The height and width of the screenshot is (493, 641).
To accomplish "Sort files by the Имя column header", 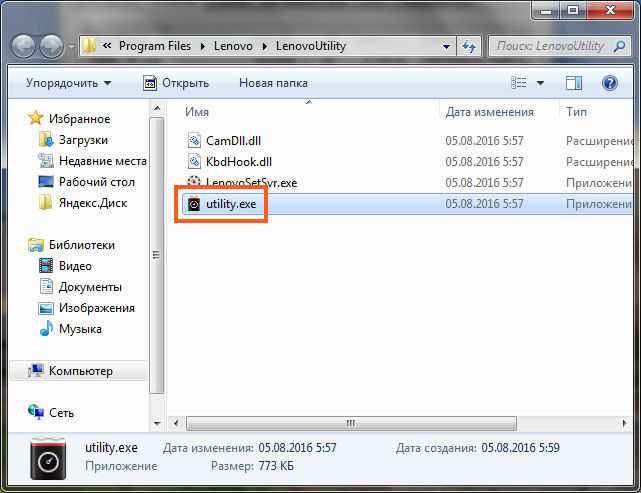I will coord(197,112).
